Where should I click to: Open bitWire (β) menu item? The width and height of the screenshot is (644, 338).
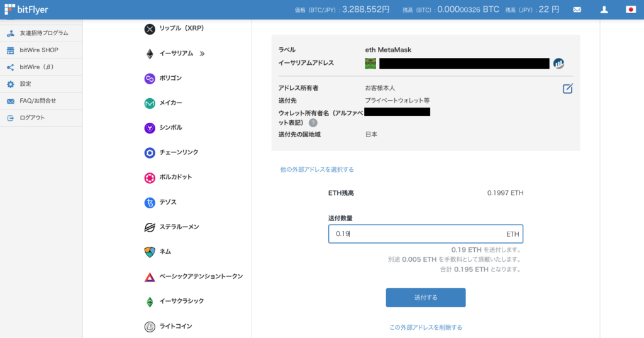click(x=41, y=67)
